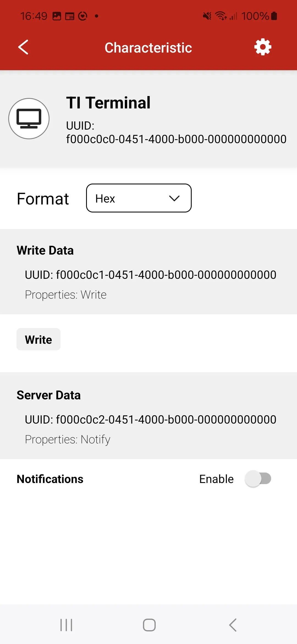The image size is (297, 644).
Task: Open the settings gear in the header
Action: (262, 47)
